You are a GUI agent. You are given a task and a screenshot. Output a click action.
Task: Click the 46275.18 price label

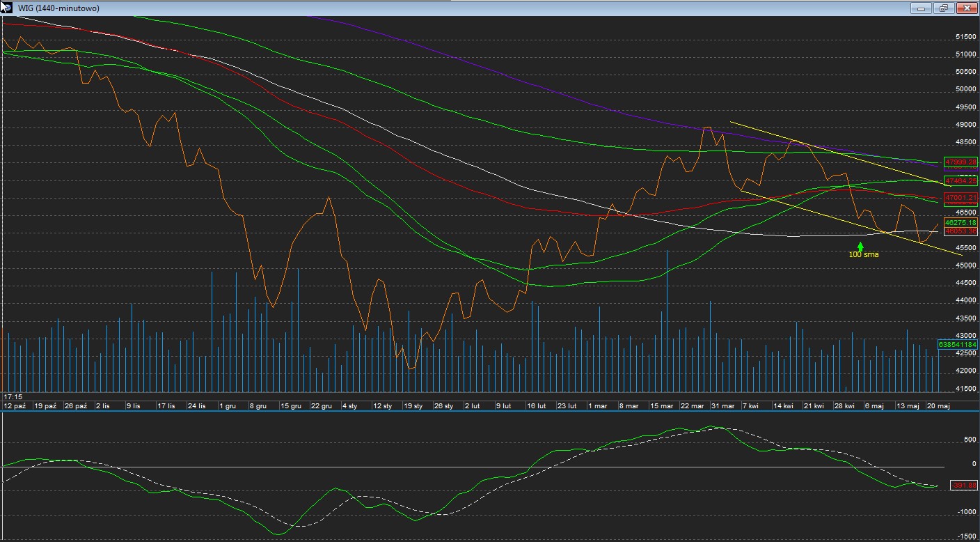961,222
